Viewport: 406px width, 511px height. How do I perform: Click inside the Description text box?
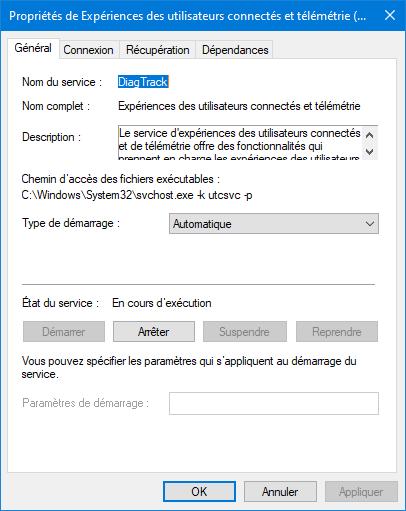tap(240, 143)
